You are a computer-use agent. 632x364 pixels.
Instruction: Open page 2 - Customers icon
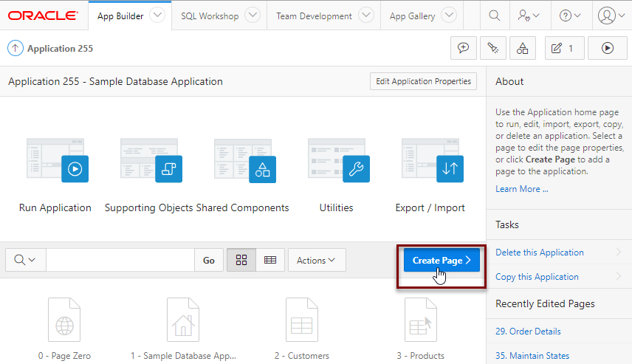pos(302,320)
